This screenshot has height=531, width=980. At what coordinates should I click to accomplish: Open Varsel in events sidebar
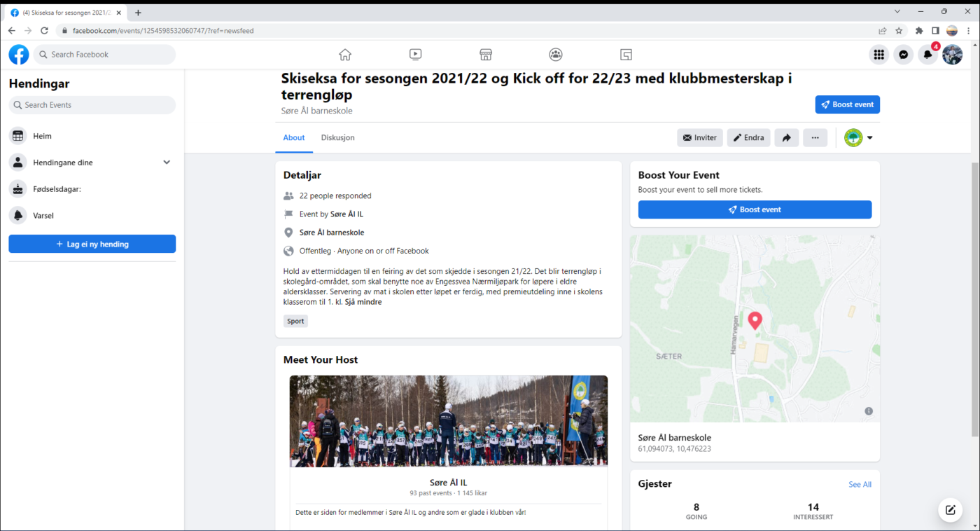(92, 216)
